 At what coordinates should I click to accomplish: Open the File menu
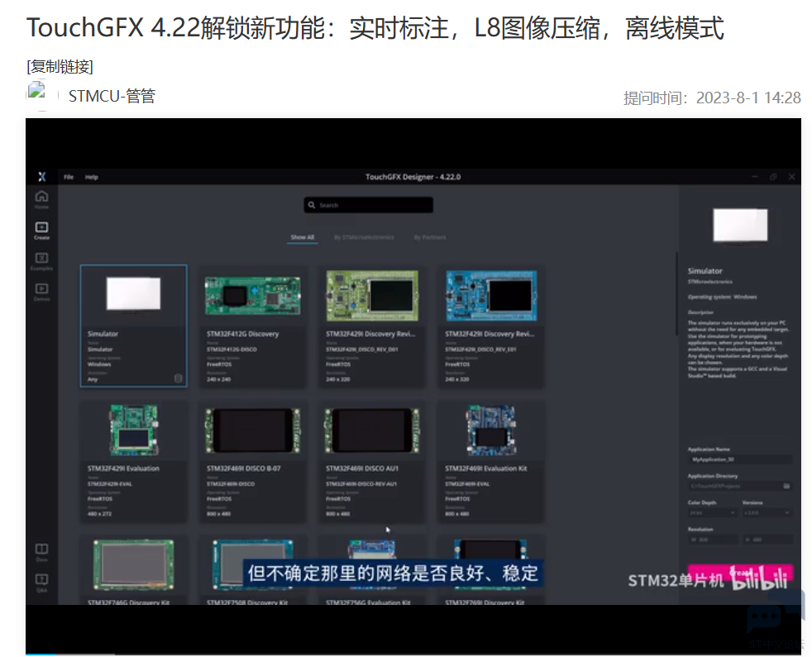point(69,177)
